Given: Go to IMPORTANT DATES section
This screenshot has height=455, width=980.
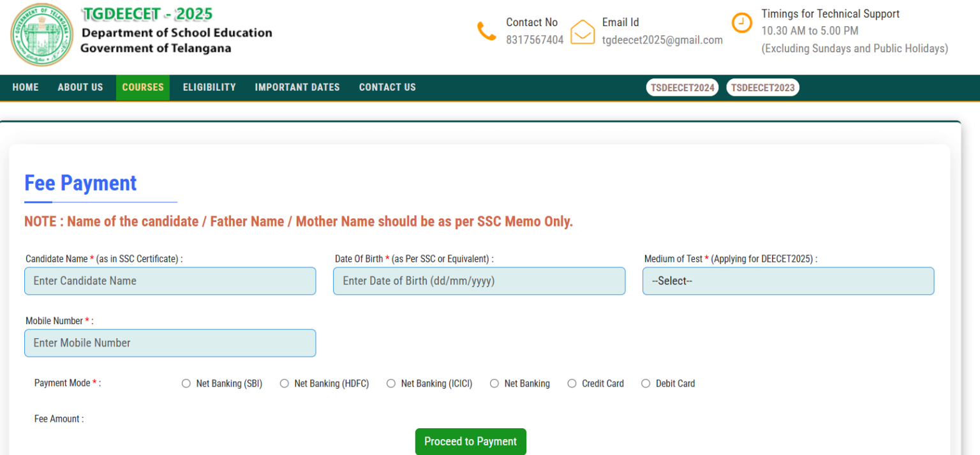Looking at the screenshot, I should click(x=297, y=87).
